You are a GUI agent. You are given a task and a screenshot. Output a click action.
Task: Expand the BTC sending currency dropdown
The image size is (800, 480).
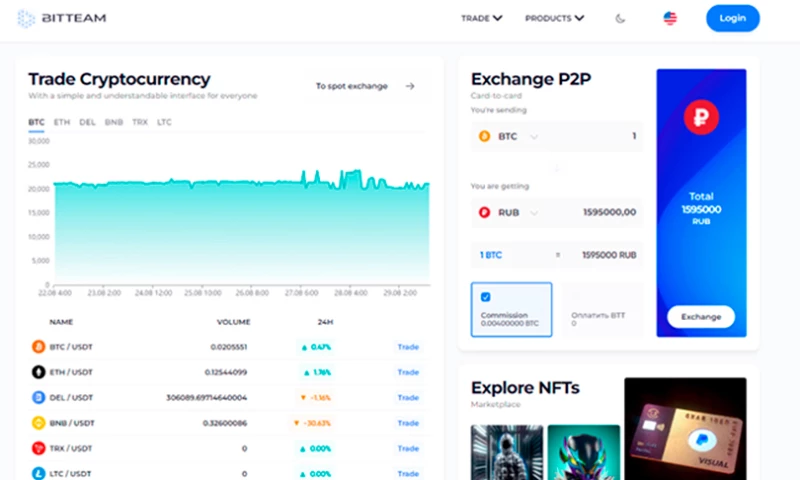534,137
